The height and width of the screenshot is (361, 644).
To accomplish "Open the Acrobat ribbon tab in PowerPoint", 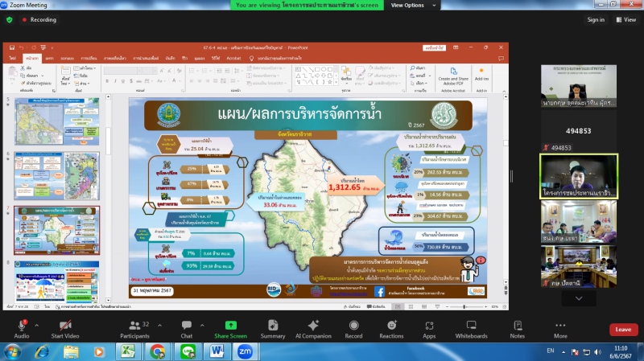I will click(x=233, y=59).
